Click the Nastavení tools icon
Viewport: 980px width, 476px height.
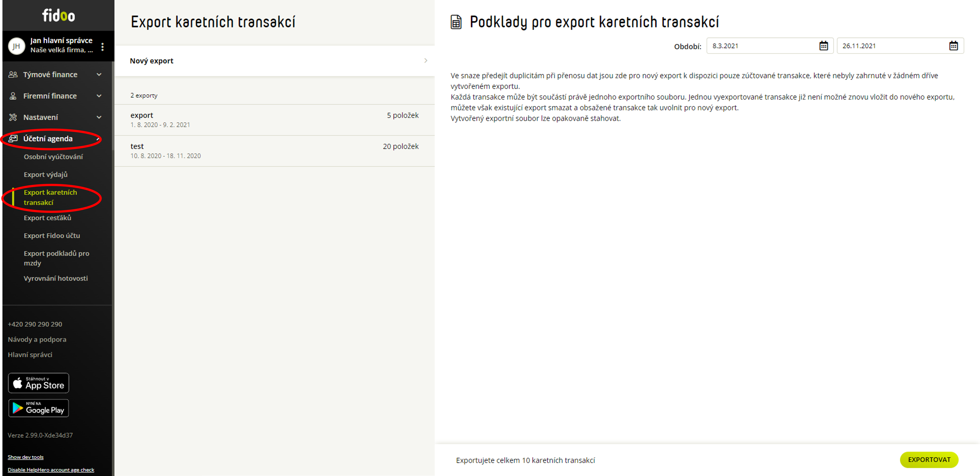coord(13,117)
